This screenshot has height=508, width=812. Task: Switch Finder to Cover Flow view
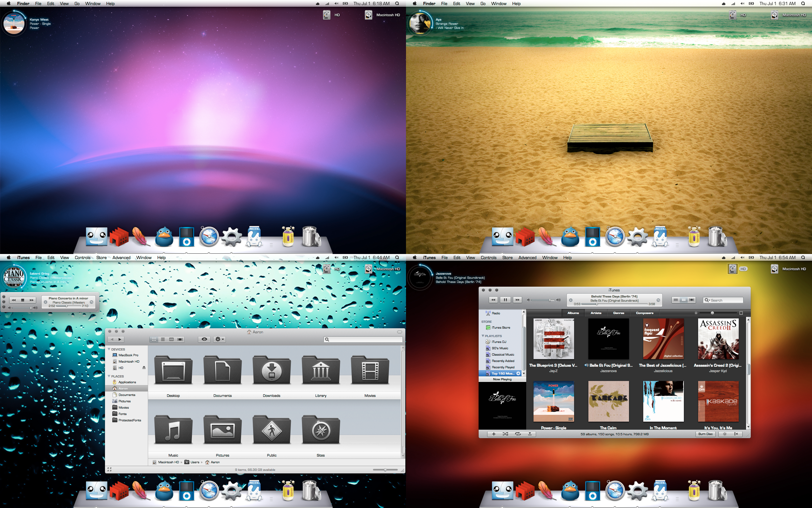point(180,339)
